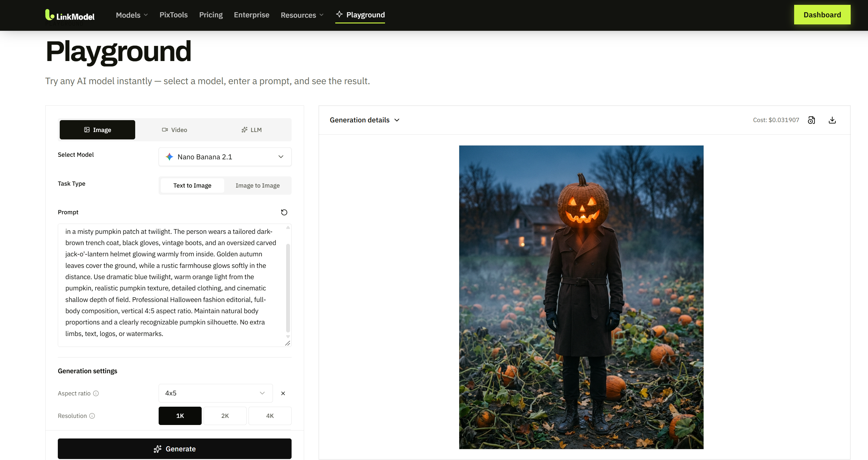Screen dimensions: 868x460
Task: Click the Nano Banana model star icon
Action: pos(170,157)
